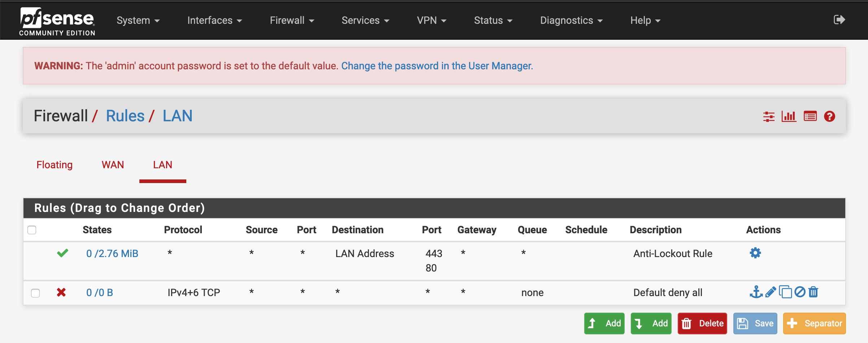
Task: Click the States column header
Action: click(97, 230)
